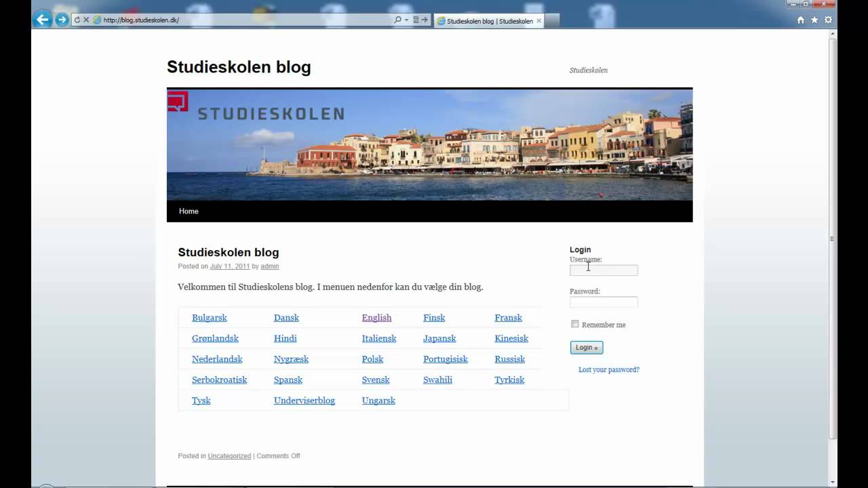Click the Username input field

pos(604,270)
